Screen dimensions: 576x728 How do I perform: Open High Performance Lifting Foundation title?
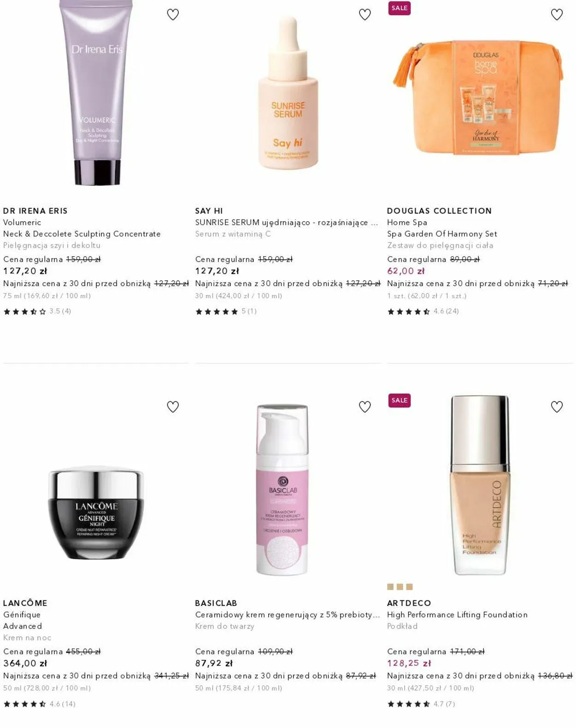tap(457, 615)
